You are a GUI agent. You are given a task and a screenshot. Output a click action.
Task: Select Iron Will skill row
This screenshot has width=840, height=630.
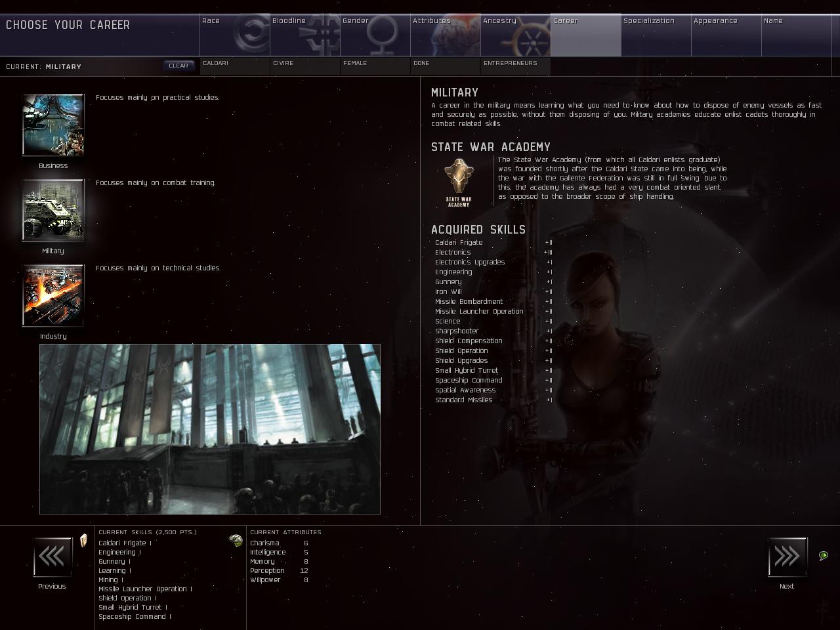(493, 292)
